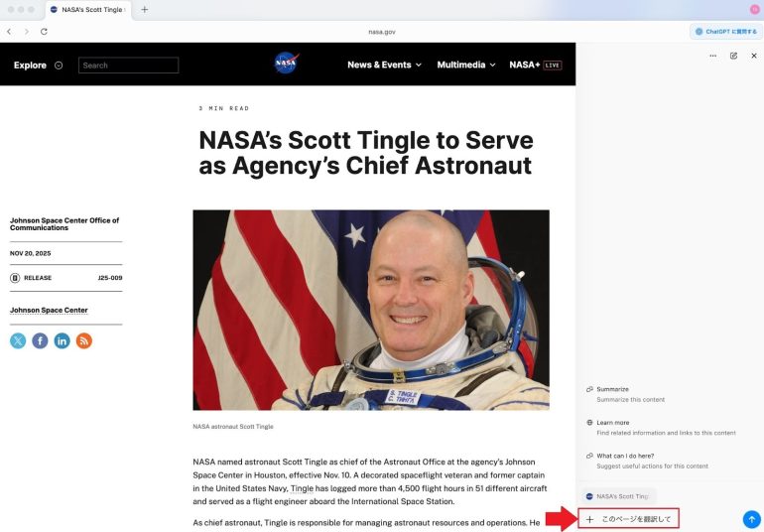
Task: Expand the Explore menu
Action: point(38,66)
